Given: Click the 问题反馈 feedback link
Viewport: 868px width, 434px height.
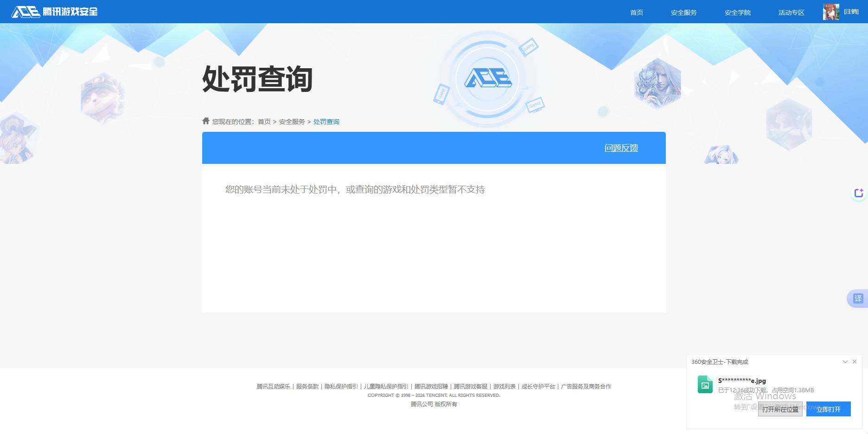Looking at the screenshot, I should [x=621, y=148].
